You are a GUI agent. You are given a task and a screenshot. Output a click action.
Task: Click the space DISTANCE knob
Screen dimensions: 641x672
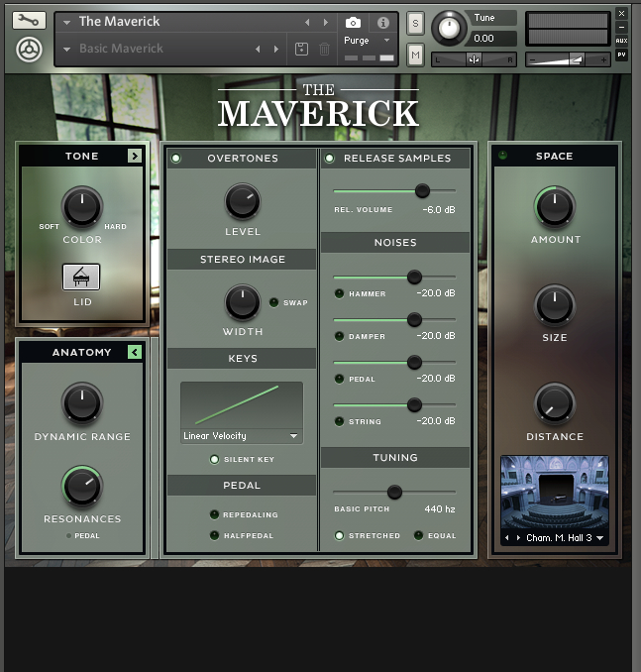(555, 403)
